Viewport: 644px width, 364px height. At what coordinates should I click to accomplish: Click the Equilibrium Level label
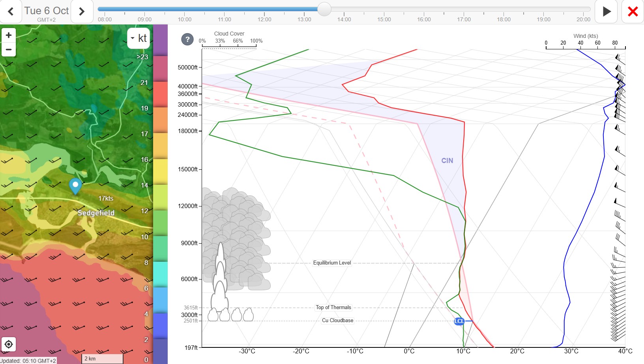(x=332, y=263)
